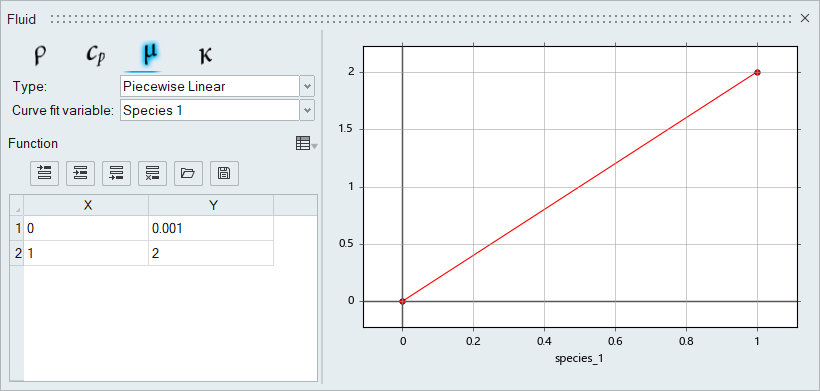Viewport: 820px width, 391px height.
Task: Open the Function table options menu icon
Action: [306, 143]
